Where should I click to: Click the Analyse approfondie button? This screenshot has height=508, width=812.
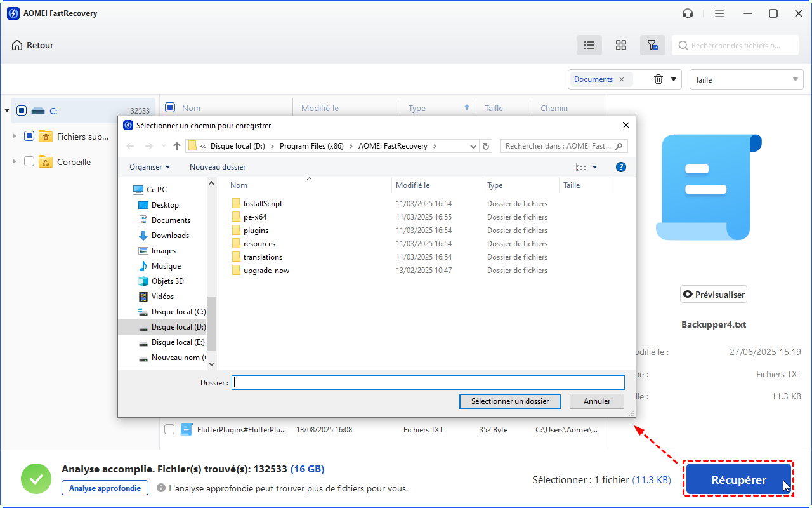point(105,488)
